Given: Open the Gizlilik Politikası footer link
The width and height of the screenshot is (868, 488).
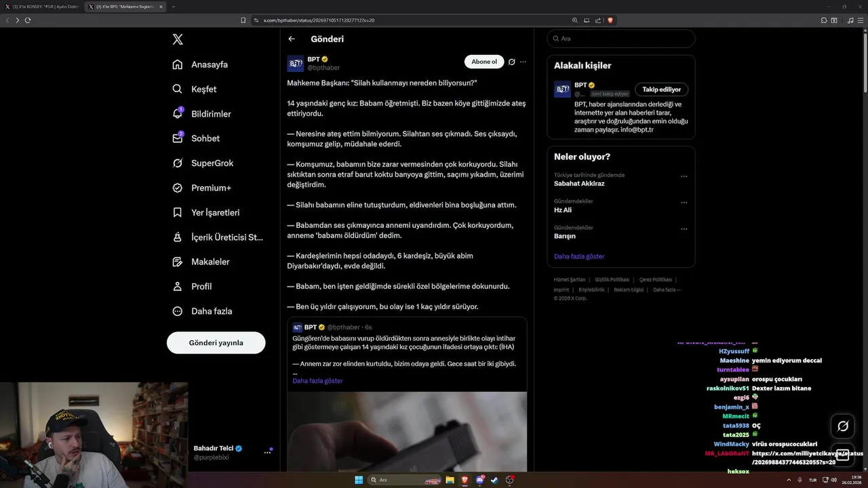Looking at the screenshot, I should 612,280.
